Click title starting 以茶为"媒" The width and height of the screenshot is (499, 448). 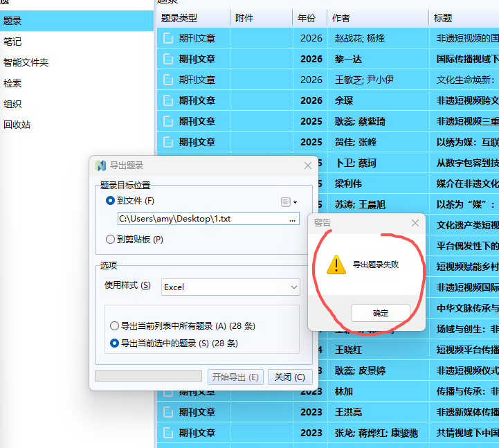[466, 204]
